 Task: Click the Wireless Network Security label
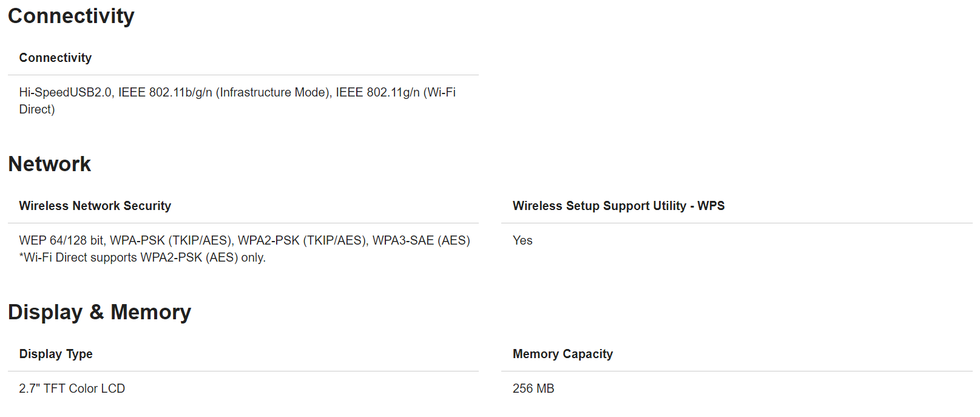click(95, 206)
